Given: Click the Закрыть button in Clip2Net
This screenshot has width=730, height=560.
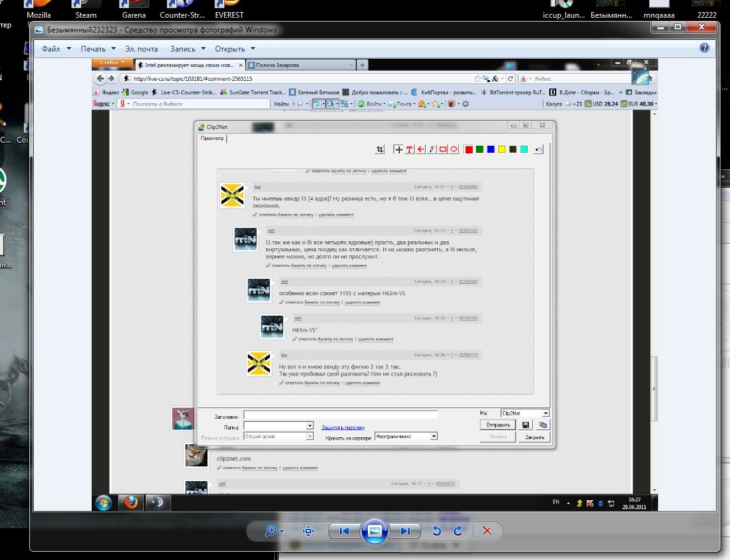Looking at the screenshot, I should (x=535, y=437).
